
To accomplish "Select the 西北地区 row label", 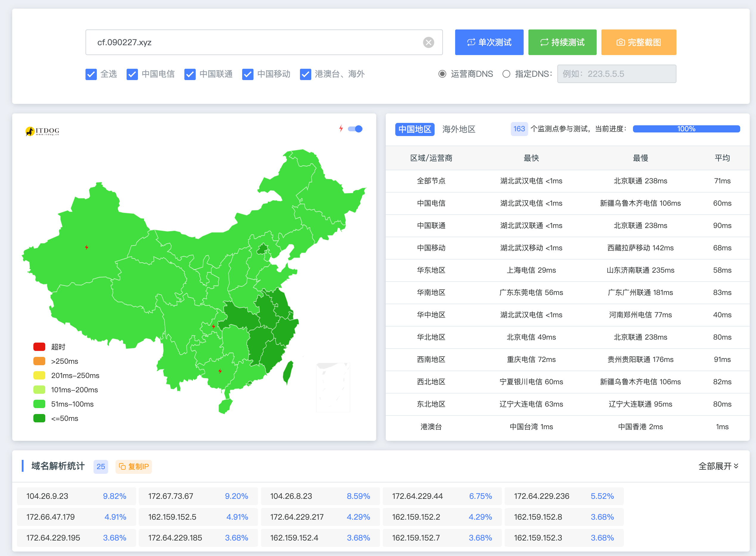I will 431,382.
